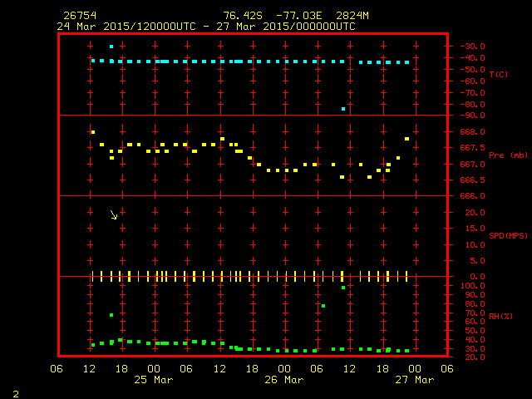The image size is (532, 399).
Task: Select the longitude value -77.03E
Action: pos(299,16)
